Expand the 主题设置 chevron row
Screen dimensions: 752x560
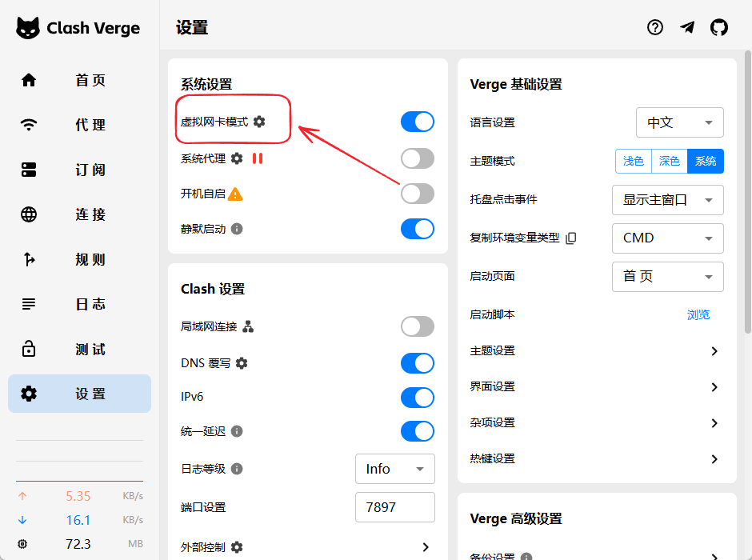pos(714,351)
